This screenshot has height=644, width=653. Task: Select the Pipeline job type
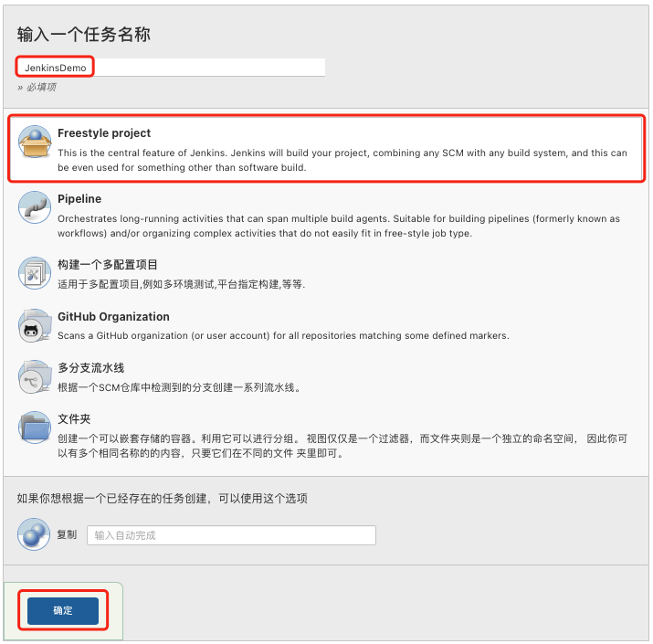click(79, 199)
